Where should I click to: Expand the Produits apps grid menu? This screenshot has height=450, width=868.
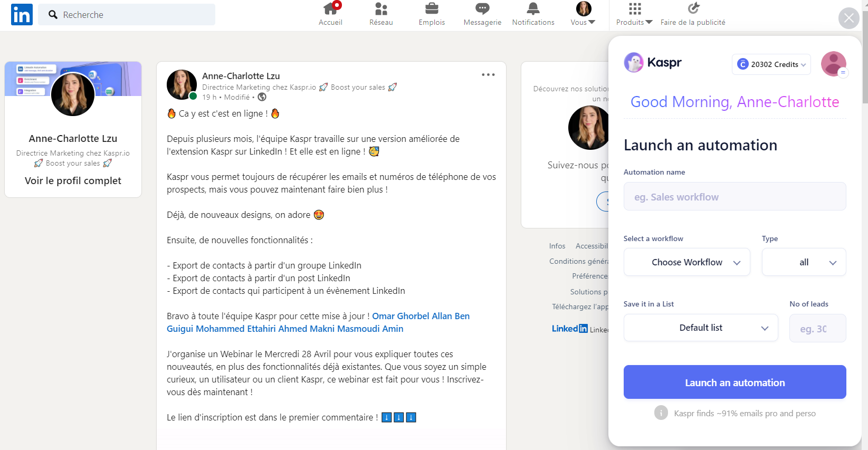635,14
